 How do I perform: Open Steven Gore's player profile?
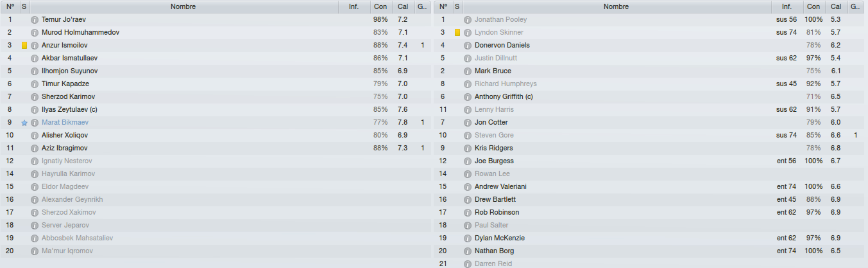coord(494,136)
